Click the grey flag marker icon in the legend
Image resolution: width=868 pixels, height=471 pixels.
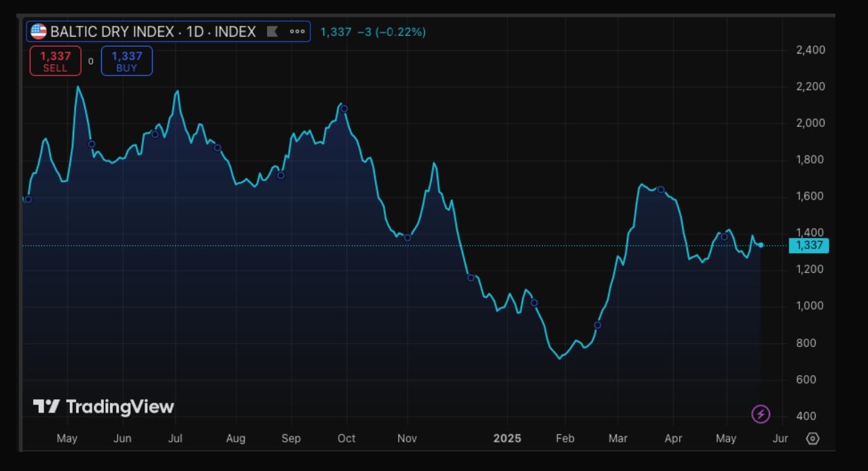pos(272,31)
